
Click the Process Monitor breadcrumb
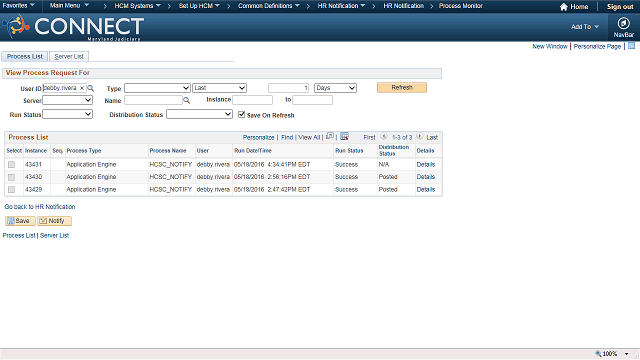pos(460,6)
